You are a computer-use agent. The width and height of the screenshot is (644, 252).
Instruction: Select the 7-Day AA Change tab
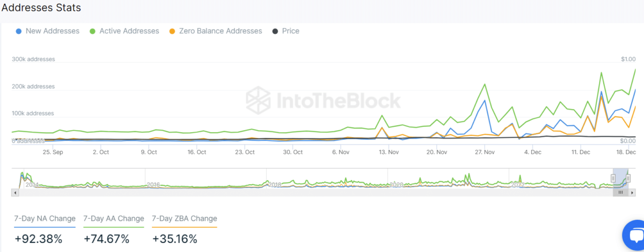pyautogui.click(x=114, y=219)
